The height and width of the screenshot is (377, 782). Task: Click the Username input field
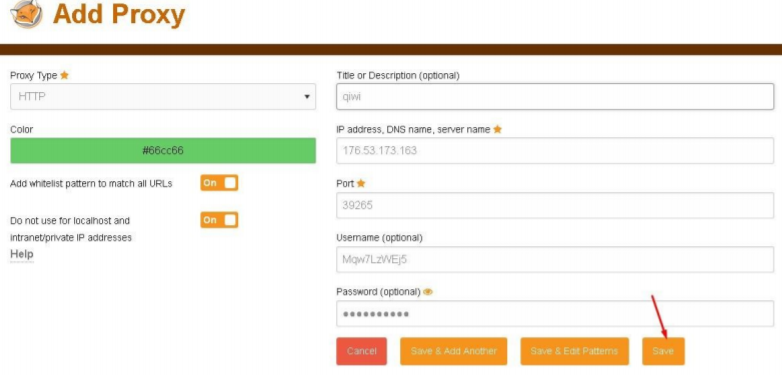point(555,259)
